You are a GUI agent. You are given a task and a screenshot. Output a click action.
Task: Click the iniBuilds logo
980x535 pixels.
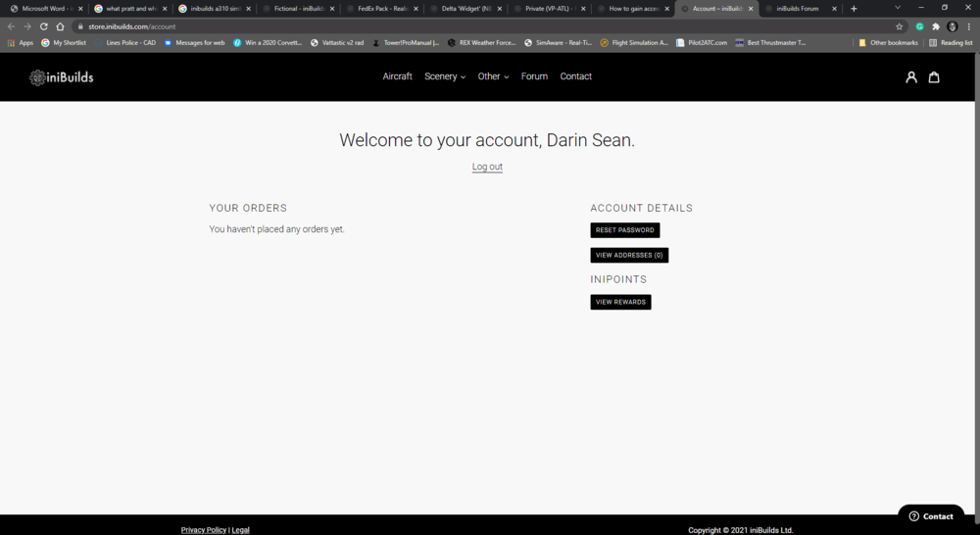(61, 77)
